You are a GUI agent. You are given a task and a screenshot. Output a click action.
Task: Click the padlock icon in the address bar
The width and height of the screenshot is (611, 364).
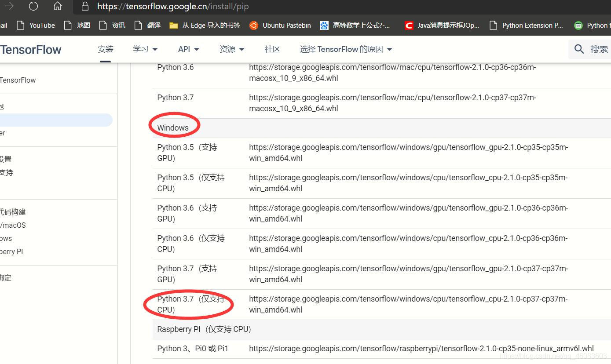[x=85, y=6]
